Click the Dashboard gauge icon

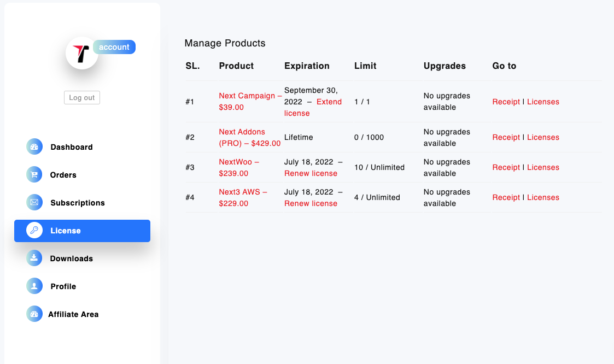coord(34,146)
